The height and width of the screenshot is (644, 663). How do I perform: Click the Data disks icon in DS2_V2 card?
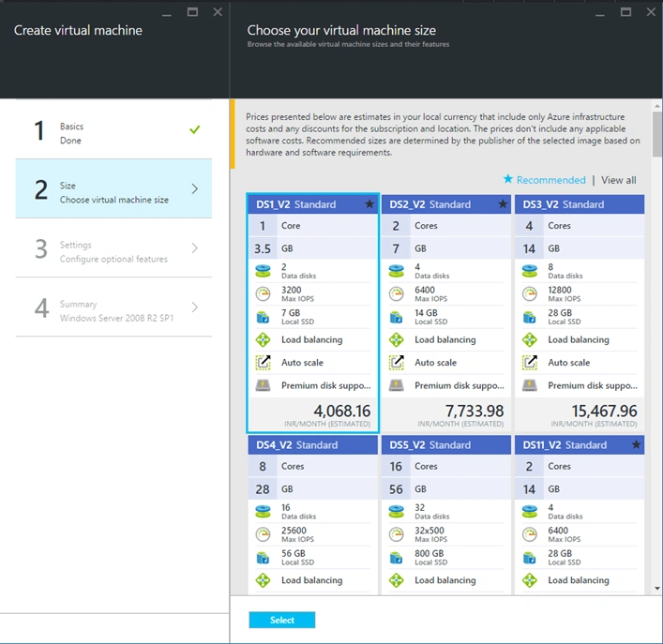coord(396,271)
